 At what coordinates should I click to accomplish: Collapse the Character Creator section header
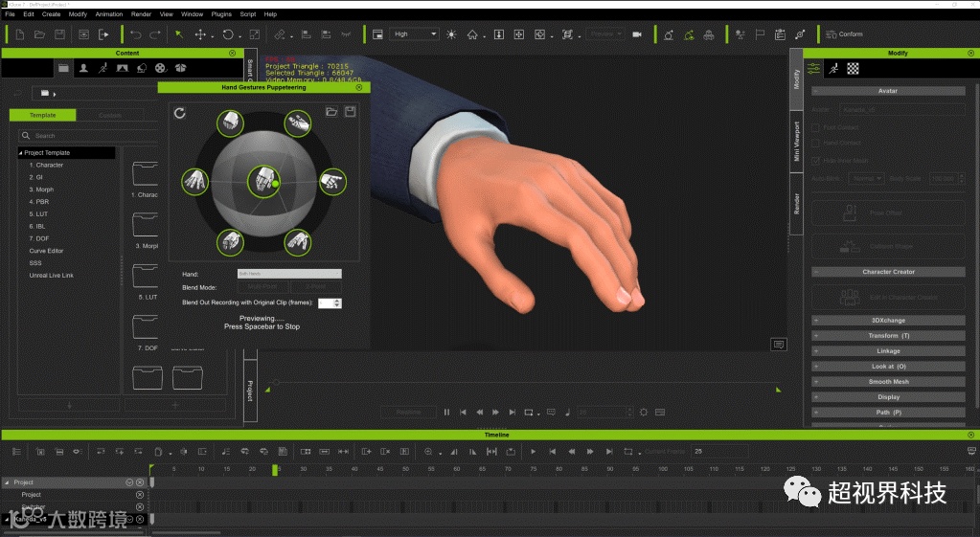coord(888,272)
